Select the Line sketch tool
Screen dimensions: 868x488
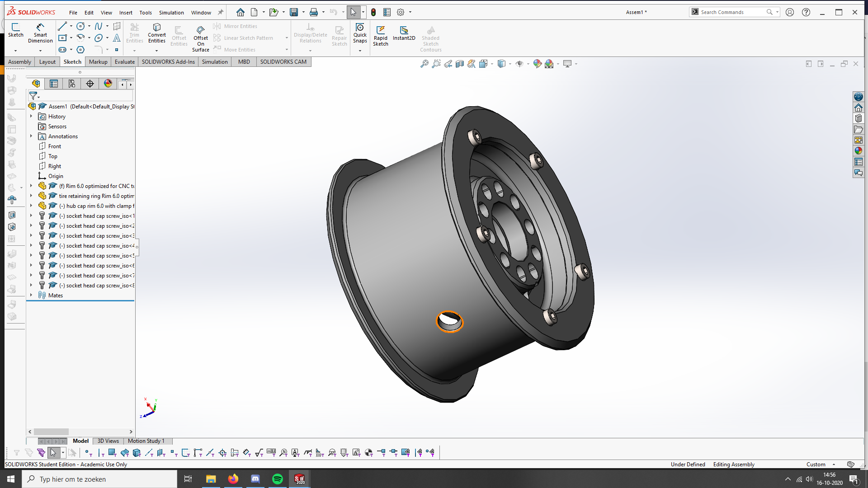tap(62, 26)
